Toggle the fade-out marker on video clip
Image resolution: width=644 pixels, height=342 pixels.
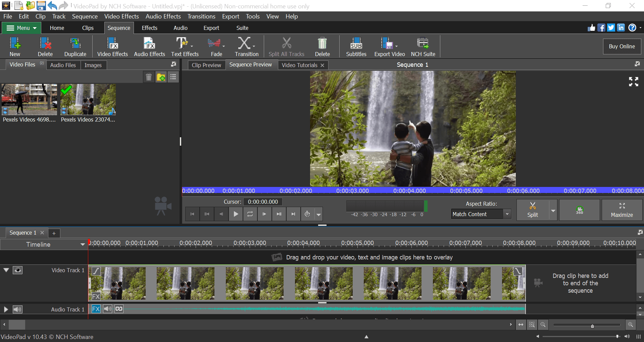pos(518,271)
